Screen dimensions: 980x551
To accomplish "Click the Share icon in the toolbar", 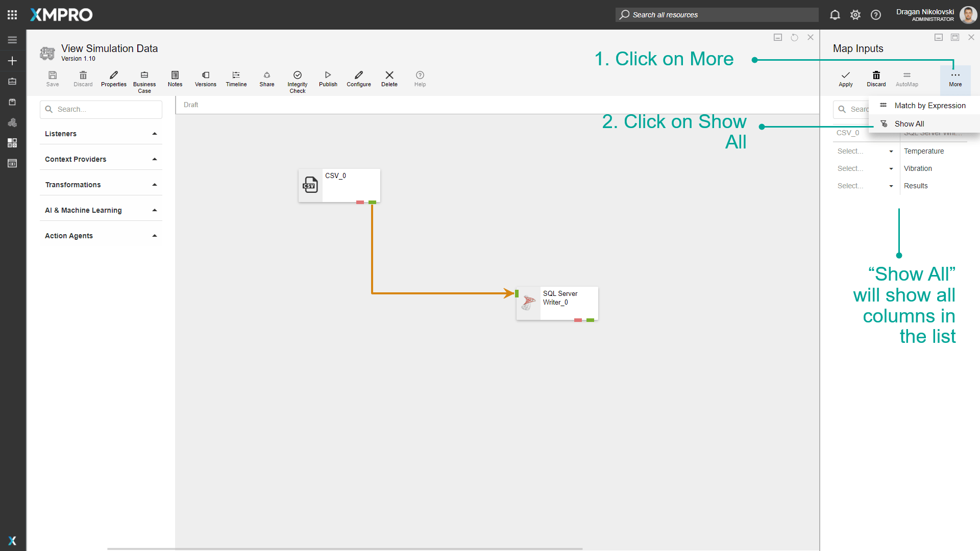I will point(266,76).
